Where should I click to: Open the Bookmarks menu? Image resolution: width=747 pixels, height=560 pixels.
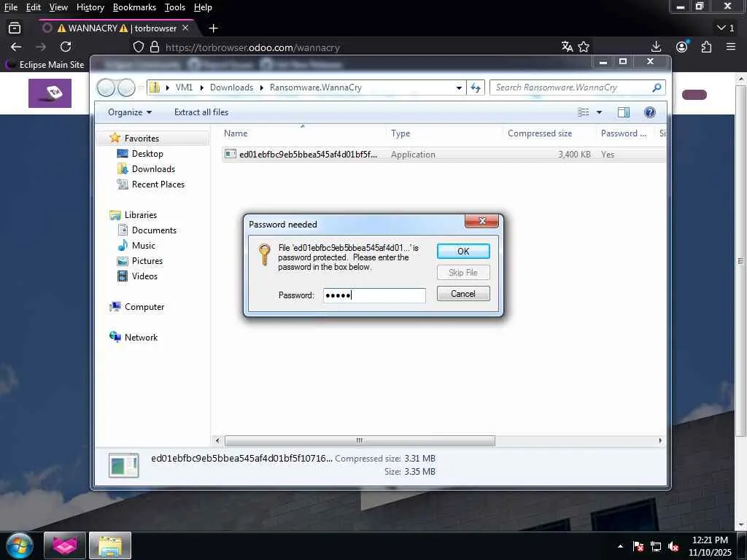[x=134, y=7]
